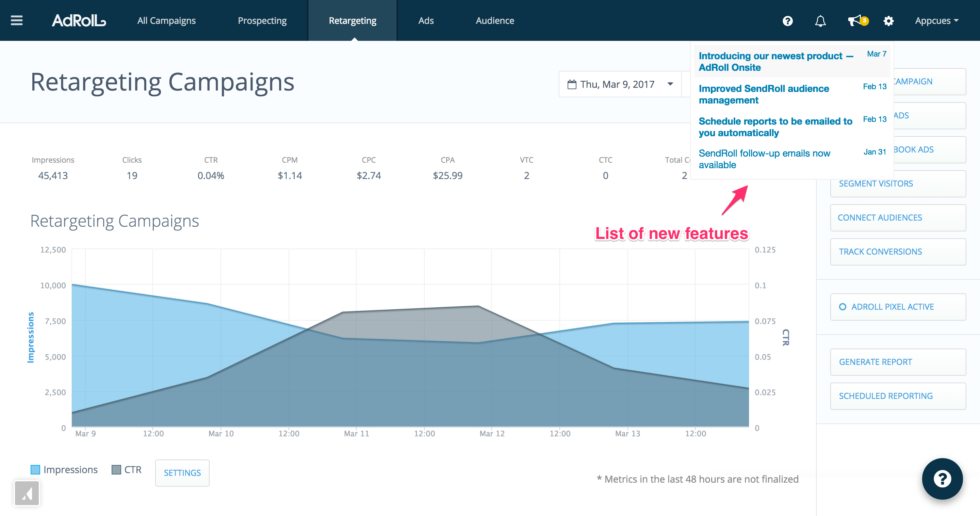Click the chart SETTINGS button
This screenshot has width=980, height=516.
tap(182, 473)
